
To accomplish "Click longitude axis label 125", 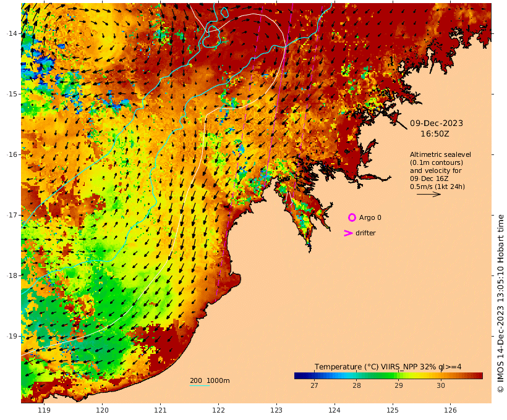I will tap(393, 410).
